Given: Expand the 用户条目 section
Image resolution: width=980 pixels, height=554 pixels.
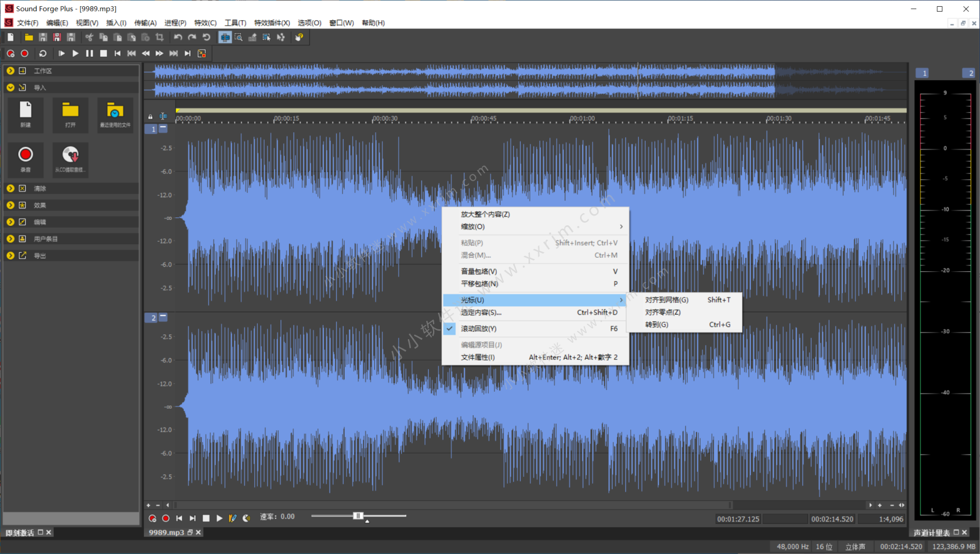Looking at the screenshot, I should click(10, 239).
